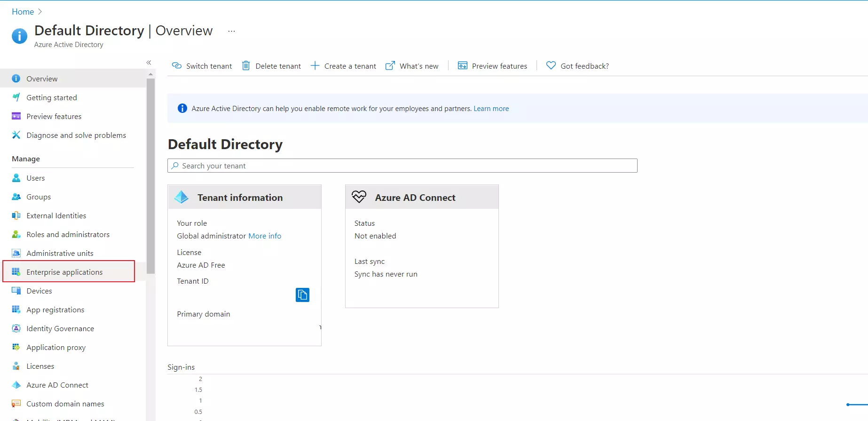The width and height of the screenshot is (868, 421).
Task: Click the breadcrumb chevron after Home
Action: click(40, 12)
